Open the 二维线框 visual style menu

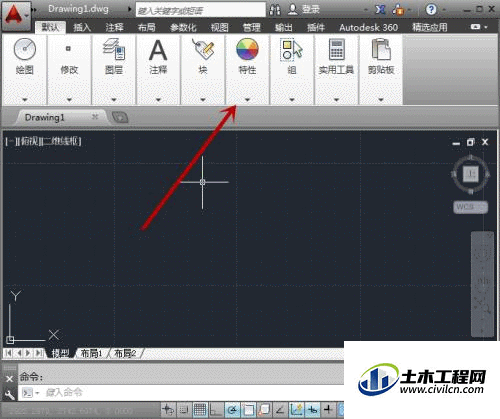61,141
